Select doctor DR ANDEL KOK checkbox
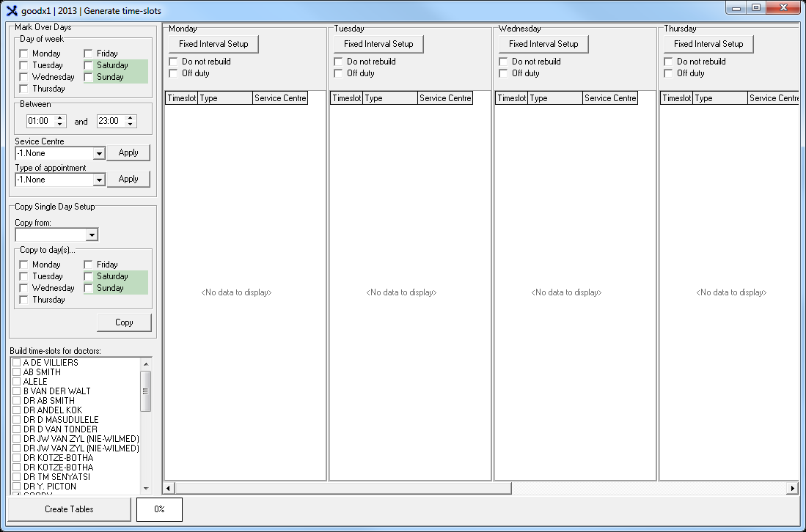 17,410
